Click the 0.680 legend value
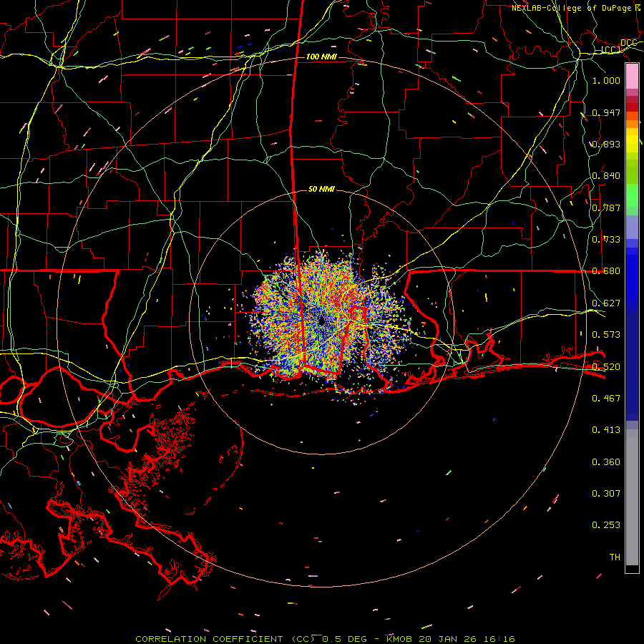This screenshot has height=644, width=644. pos(606,271)
